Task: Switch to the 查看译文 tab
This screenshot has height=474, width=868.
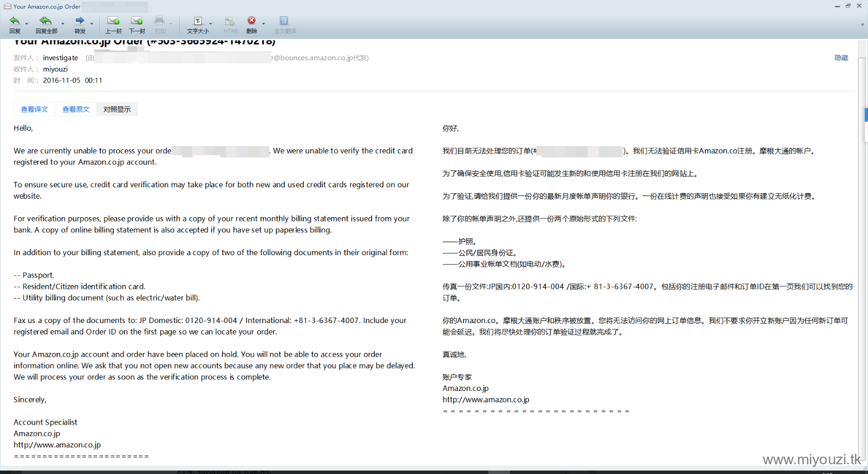Action: click(34, 109)
